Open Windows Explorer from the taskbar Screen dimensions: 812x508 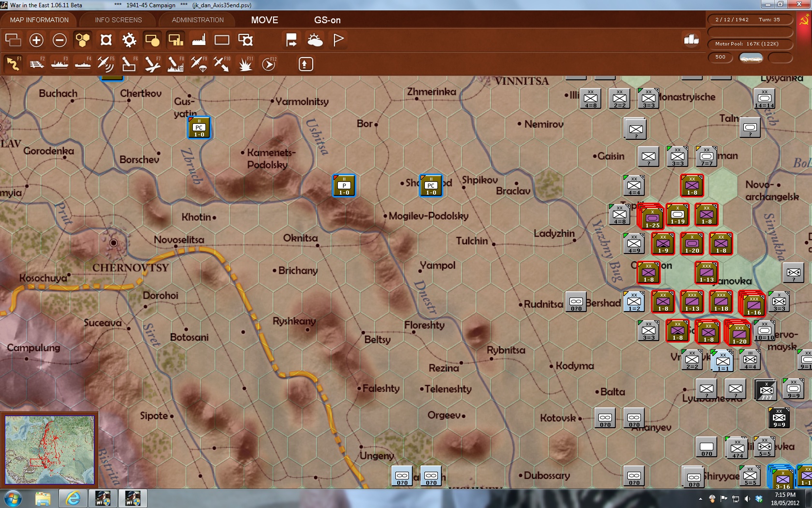tap(43, 498)
